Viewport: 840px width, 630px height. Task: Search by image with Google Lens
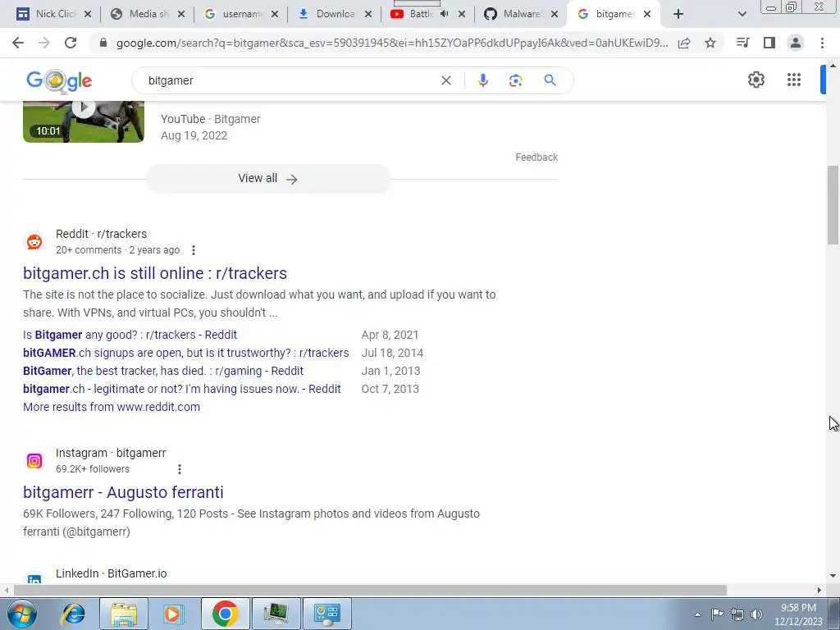[x=515, y=80]
